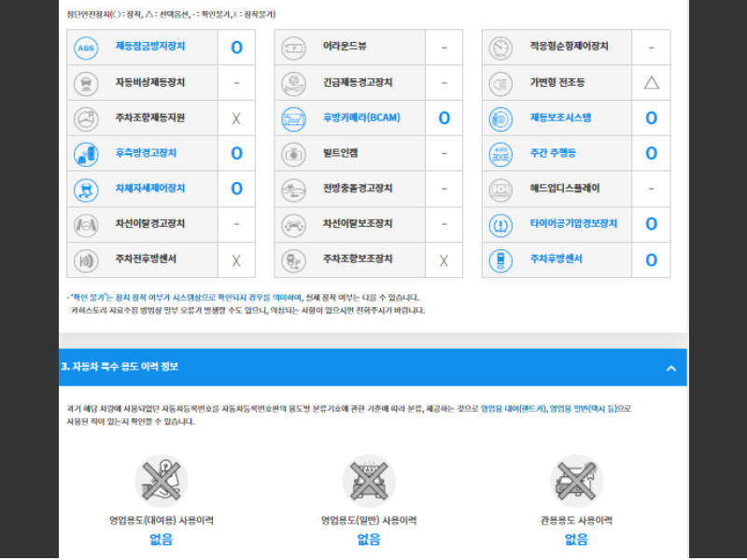Click the O status in 제동잠금방지장치 row
This screenshot has height=560, width=747.
click(236, 48)
